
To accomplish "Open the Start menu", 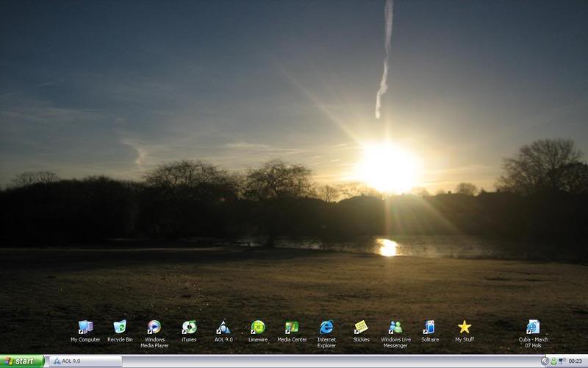I will point(22,361).
